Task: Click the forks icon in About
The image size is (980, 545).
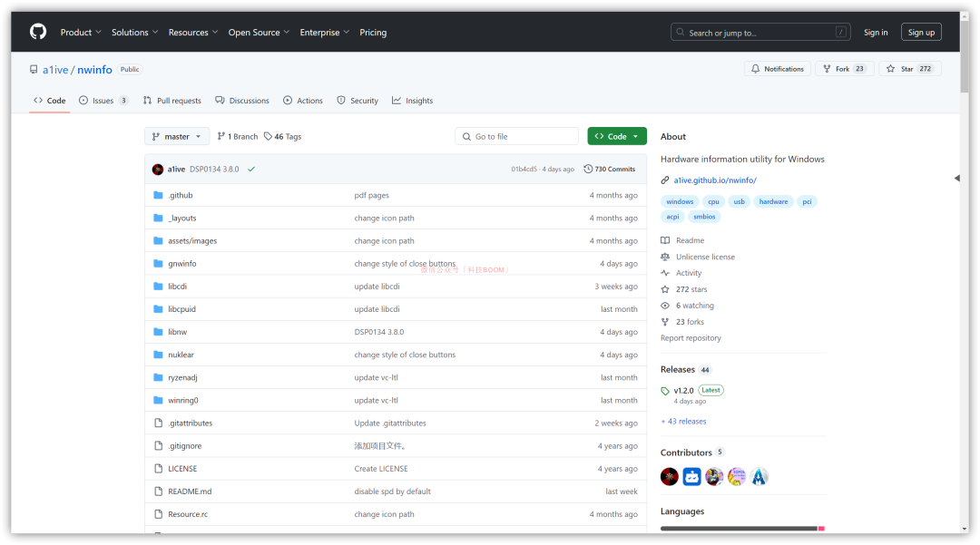Action: coord(665,322)
